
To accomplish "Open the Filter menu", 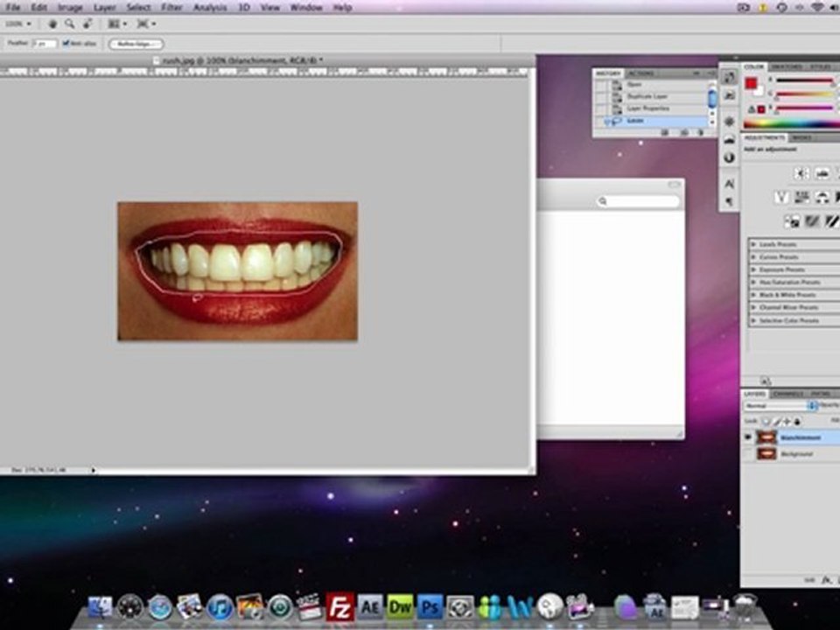I will click(x=172, y=8).
